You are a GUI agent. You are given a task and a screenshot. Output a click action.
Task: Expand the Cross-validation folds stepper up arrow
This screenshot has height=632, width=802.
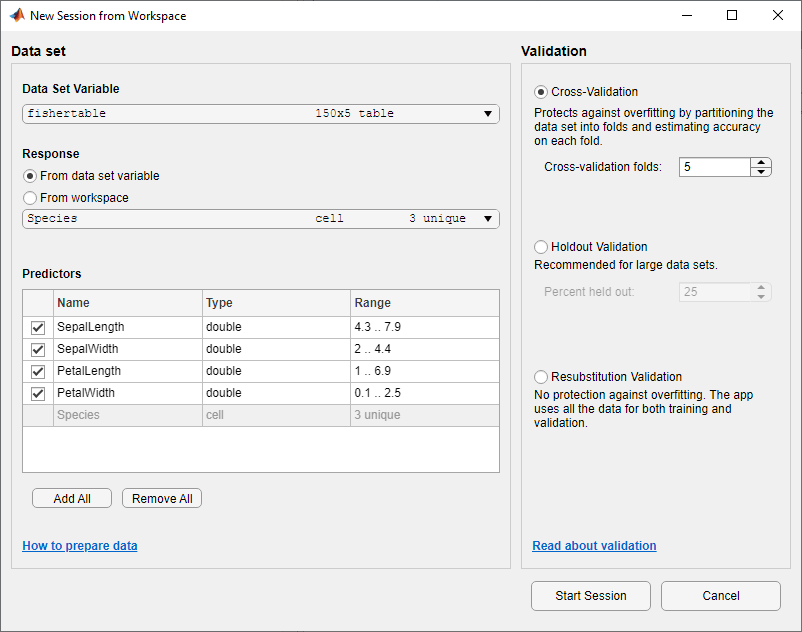[x=761, y=161]
